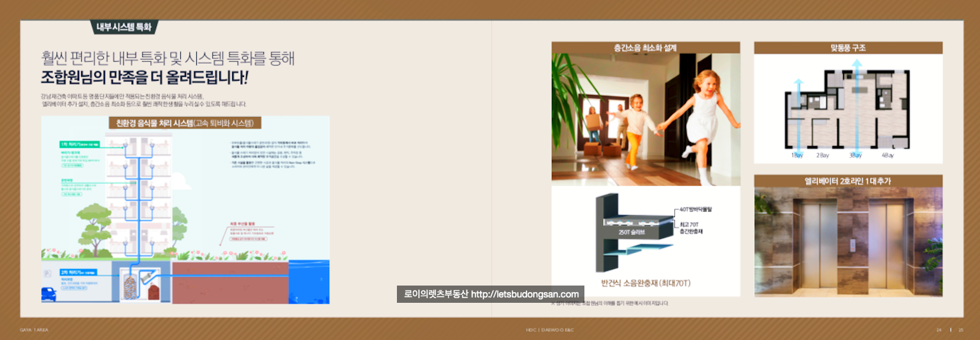This screenshot has width=980, height=340.
Task: Click the 엘리베이터 2호라인 1대 추가 header
Action: 848,181
